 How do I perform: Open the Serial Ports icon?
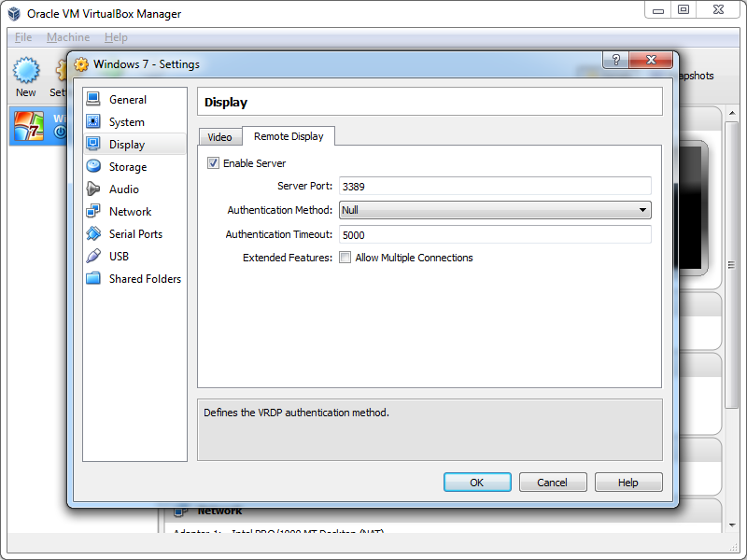pyautogui.click(x=93, y=234)
